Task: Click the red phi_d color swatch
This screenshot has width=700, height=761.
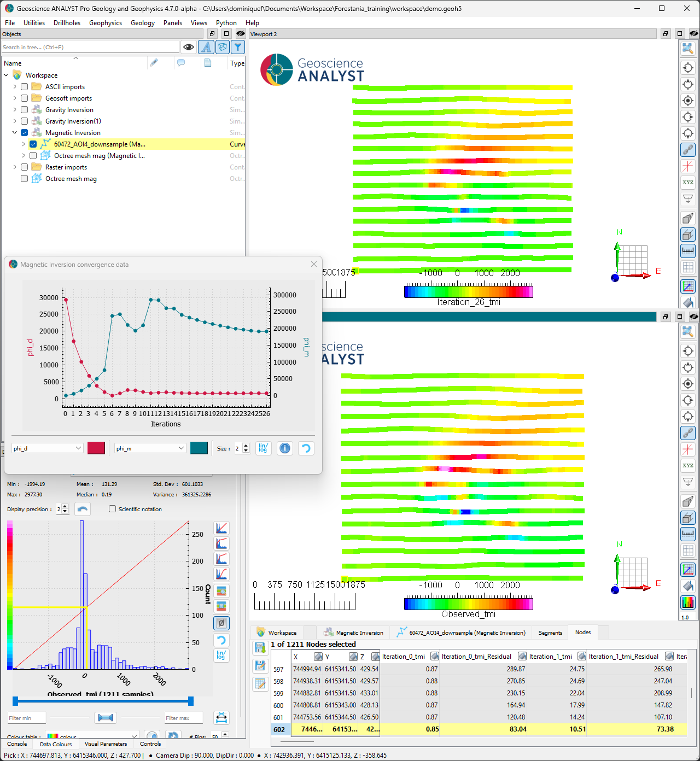Action: 96,448
